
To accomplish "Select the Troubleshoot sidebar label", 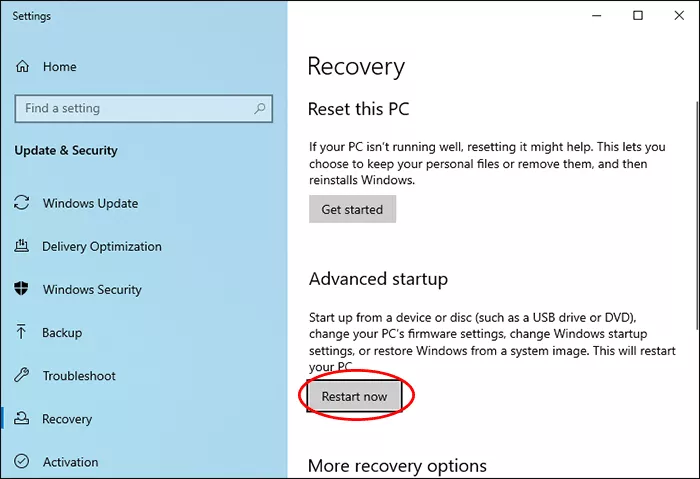I will (x=79, y=376).
